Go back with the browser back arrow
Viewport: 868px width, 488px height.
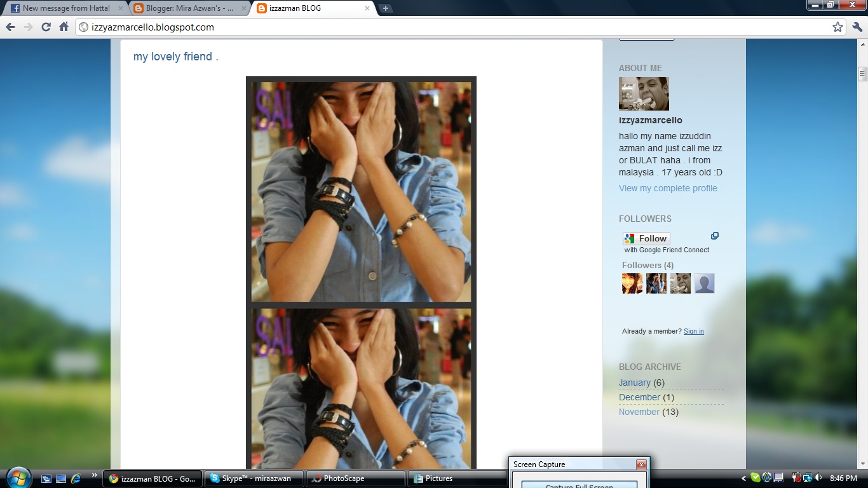click(10, 27)
